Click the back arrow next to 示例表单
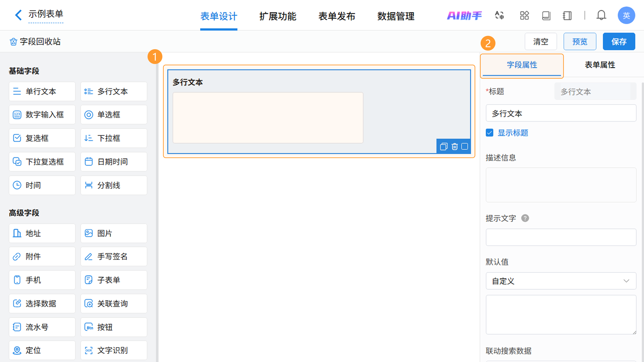The height and width of the screenshot is (362, 644). point(18,15)
